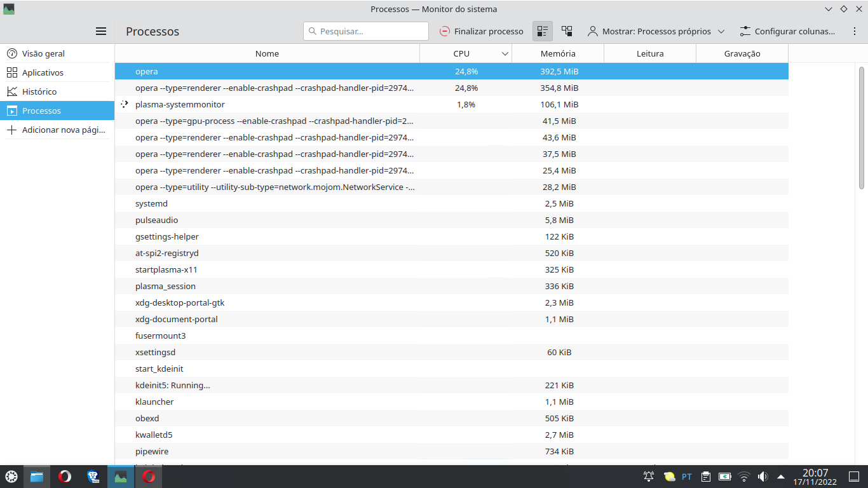
Task: Open the file manager from taskbar
Action: (37, 477)
